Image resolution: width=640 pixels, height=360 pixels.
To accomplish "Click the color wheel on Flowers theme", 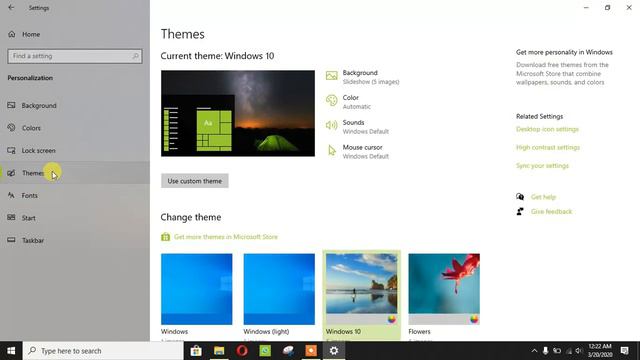I will (474, 319).
